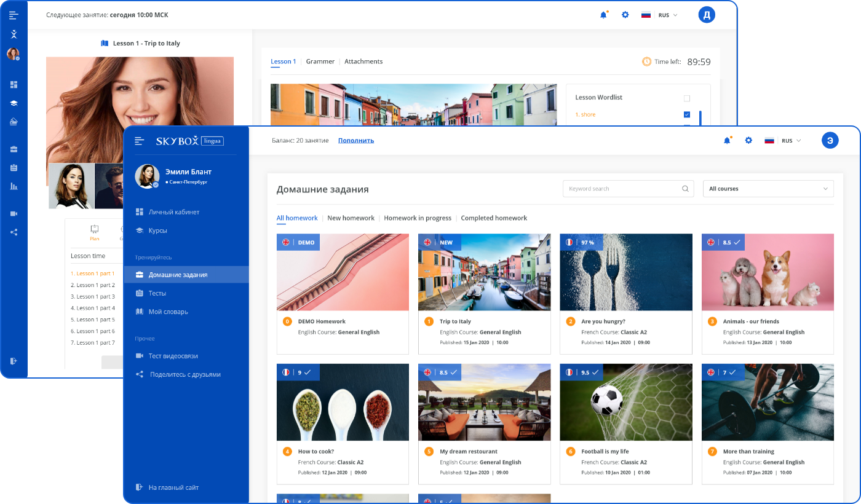Click blue Д avatar in back window
This screenshot has width=861, height=504.
coord(707,15)
